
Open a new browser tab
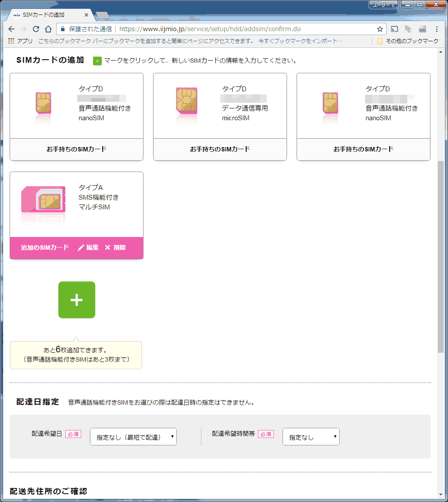pos(102,15)
